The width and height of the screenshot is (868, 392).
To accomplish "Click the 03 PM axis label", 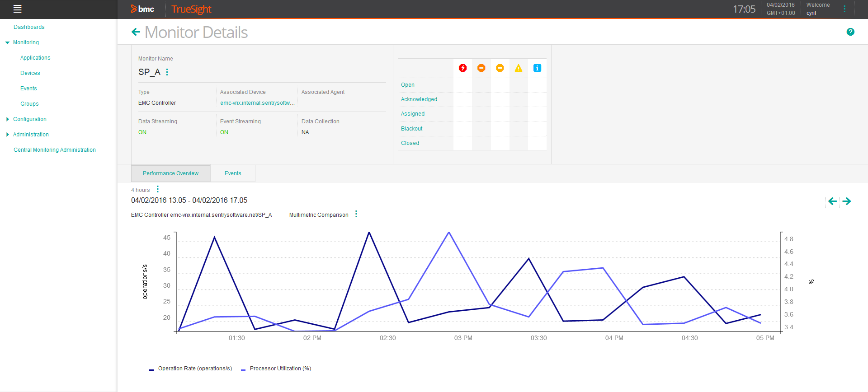I will (463, 338).
